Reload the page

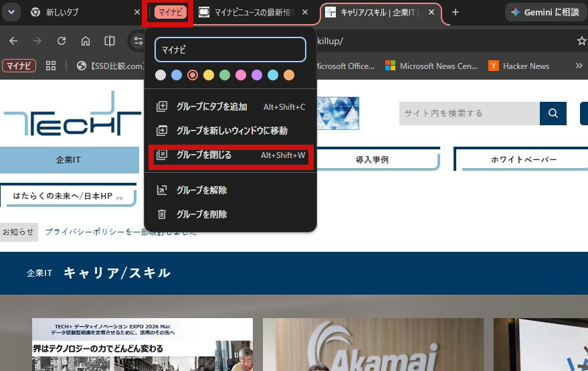62,41
